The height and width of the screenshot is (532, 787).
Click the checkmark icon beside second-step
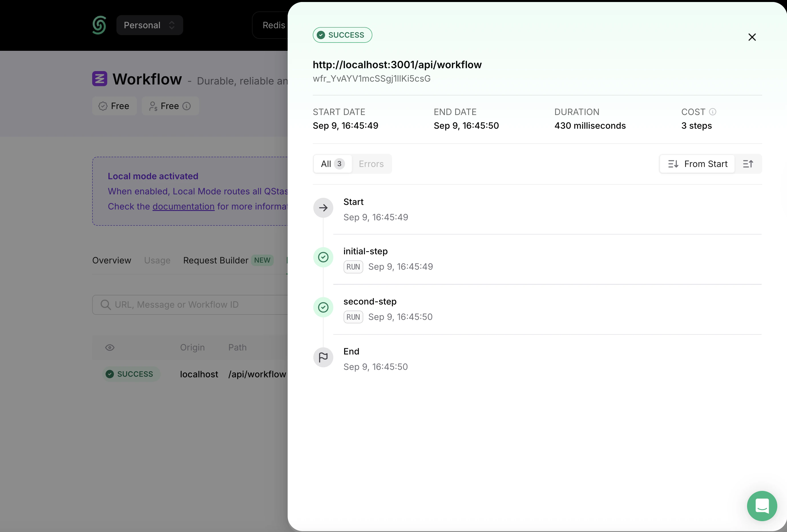(323, 307)
